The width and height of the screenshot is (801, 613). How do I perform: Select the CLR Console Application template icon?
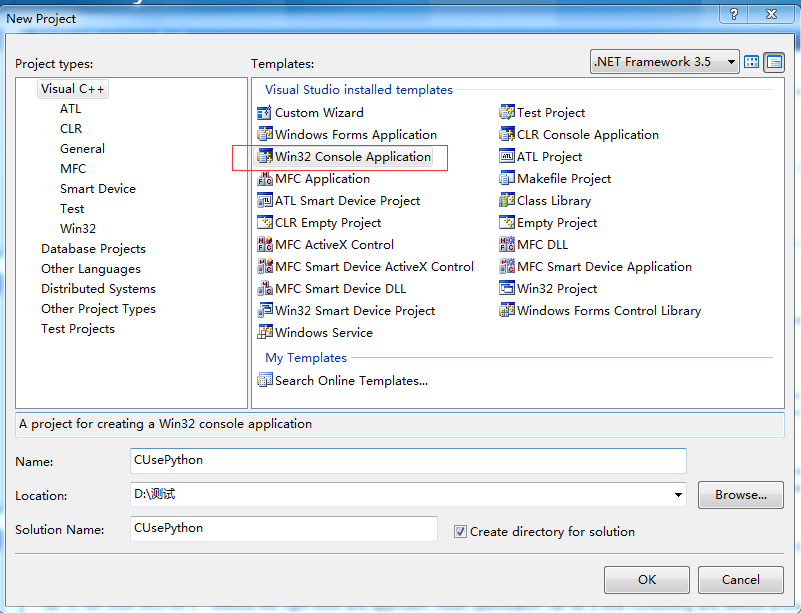(506, 134)
